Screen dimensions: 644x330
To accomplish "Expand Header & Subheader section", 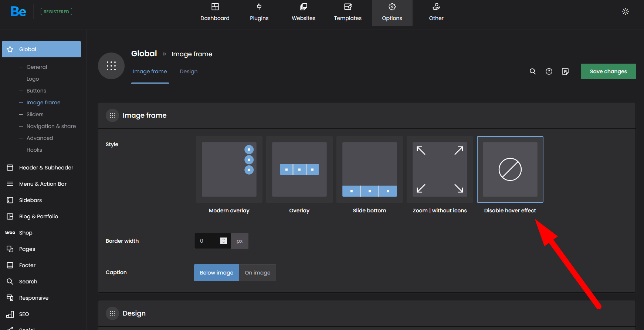I will (46, 168).
